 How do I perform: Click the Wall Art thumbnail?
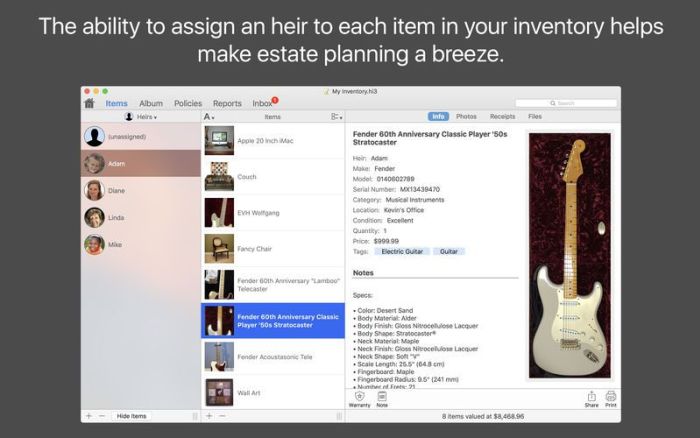pyautogui.click(x=219, y=392)
